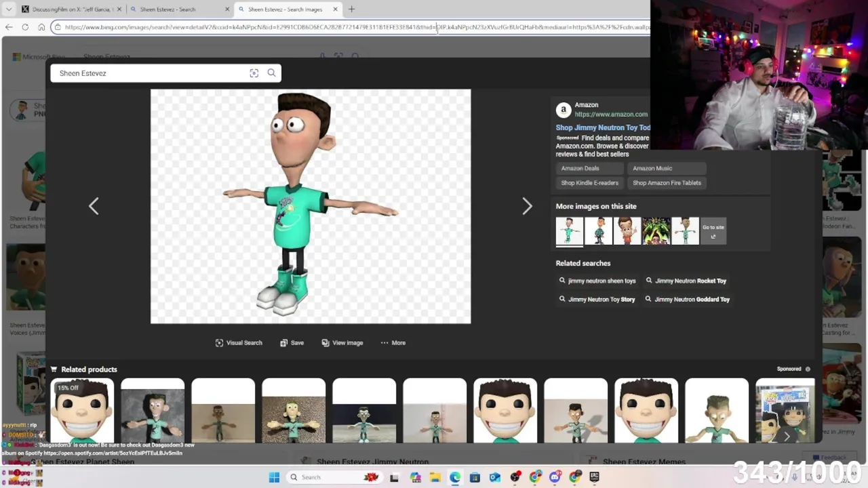The image size is (868, 488).
Task: Open the Shop Jimmy Neutron Toy ad headline
Action: pyautogui.click(x=603, y=127)
